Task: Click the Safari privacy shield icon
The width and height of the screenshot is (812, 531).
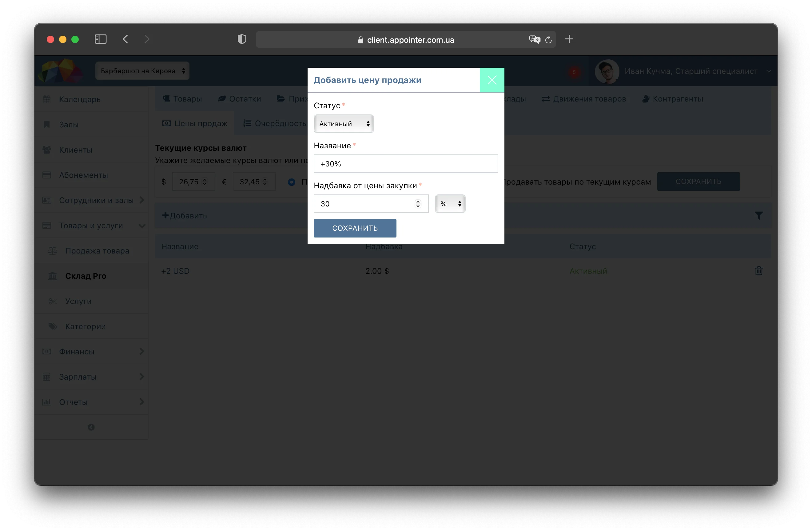Action: 241,39
